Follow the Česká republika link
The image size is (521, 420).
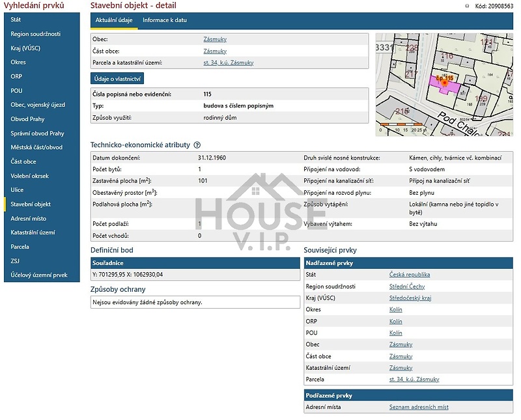tap(409, 275)
